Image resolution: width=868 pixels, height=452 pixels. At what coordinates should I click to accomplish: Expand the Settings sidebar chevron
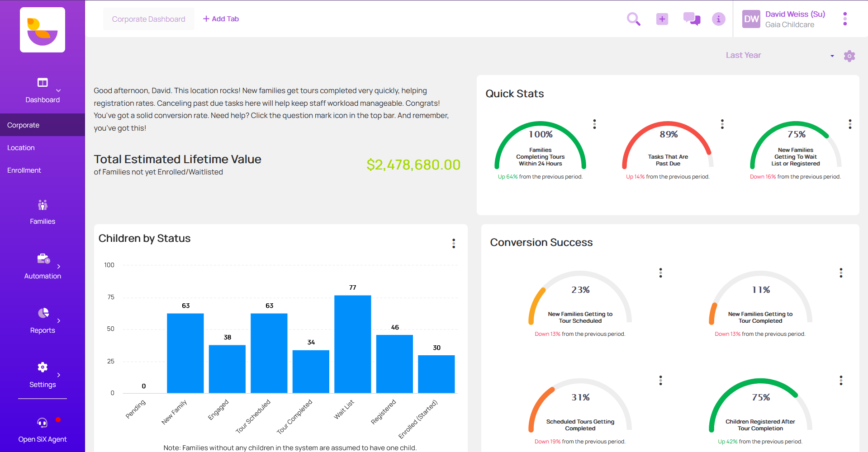(58, 374)
